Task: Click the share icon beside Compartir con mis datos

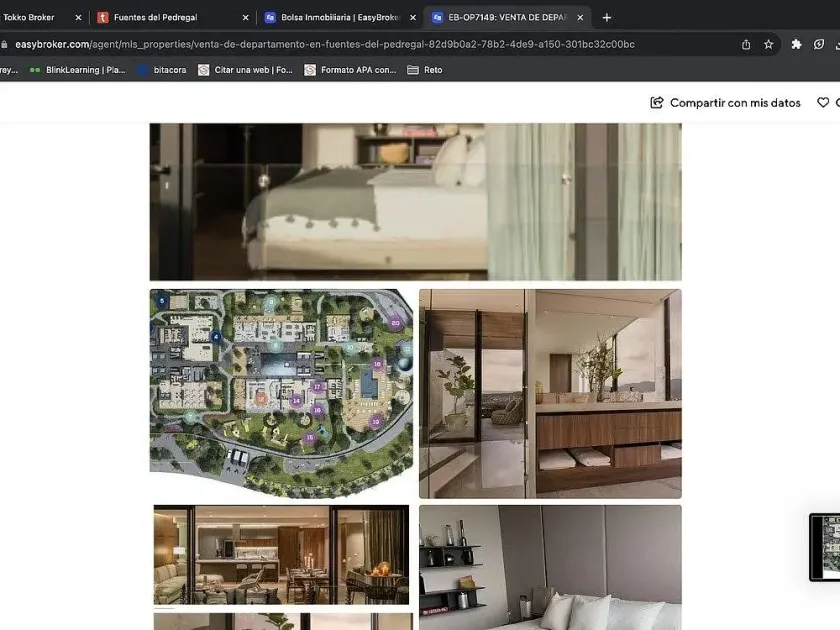Action: tap(657, 102)
